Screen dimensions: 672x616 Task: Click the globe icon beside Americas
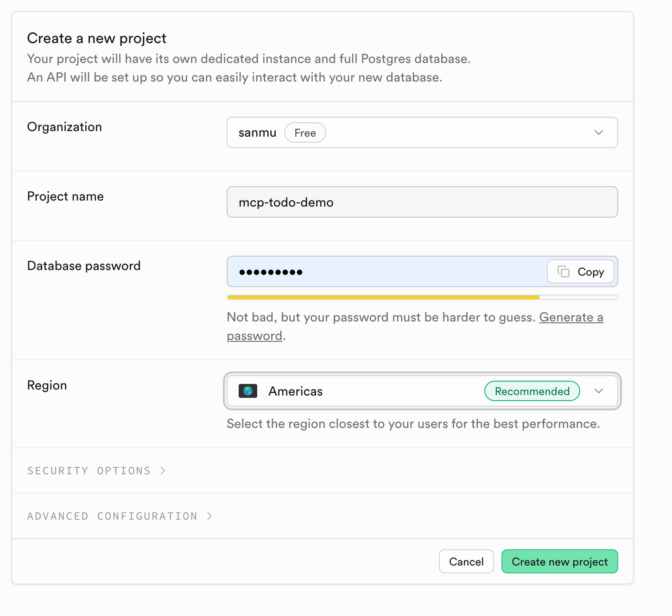pyautogui.click(x=248, y=391)
